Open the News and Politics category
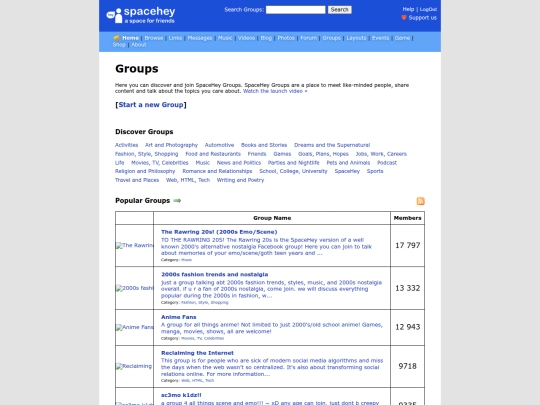Image resolution: width=540 pixels, height=405 pixels. (x=239, y=163)
